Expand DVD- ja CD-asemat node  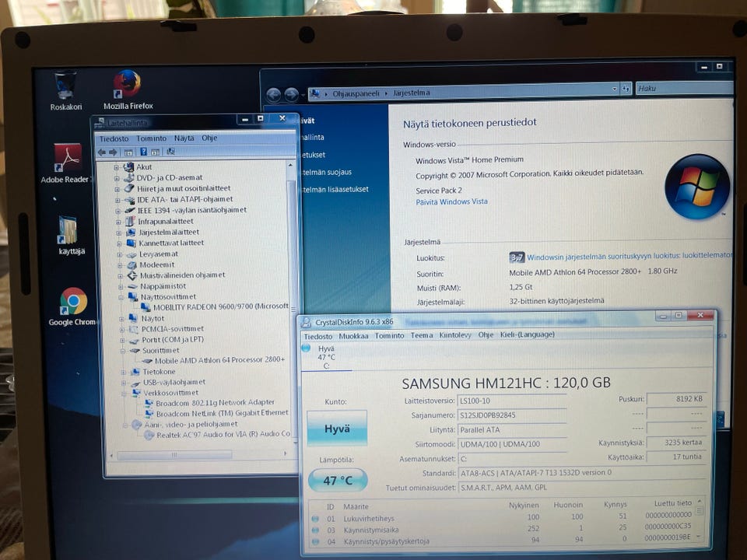(117, 178)
